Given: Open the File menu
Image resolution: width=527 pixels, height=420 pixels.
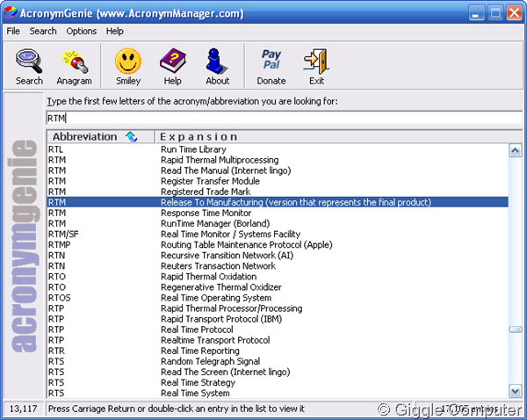Looking at the screenshot, I should click(13, 31).
